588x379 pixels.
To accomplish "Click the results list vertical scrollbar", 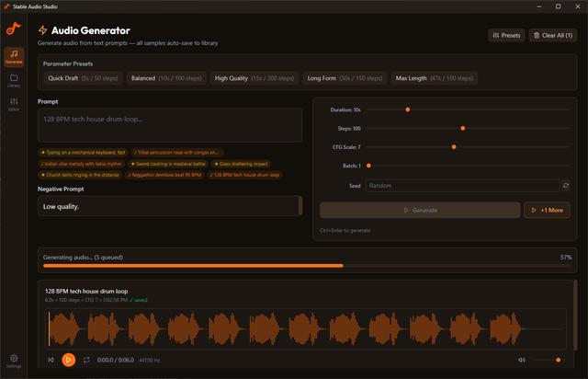I will pyautogui.click(x=575, y=316).
